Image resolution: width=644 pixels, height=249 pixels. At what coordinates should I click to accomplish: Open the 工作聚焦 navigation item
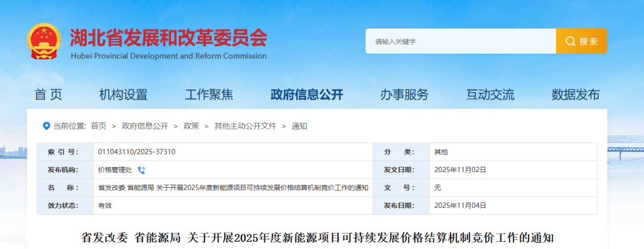(x=209, y=95)
